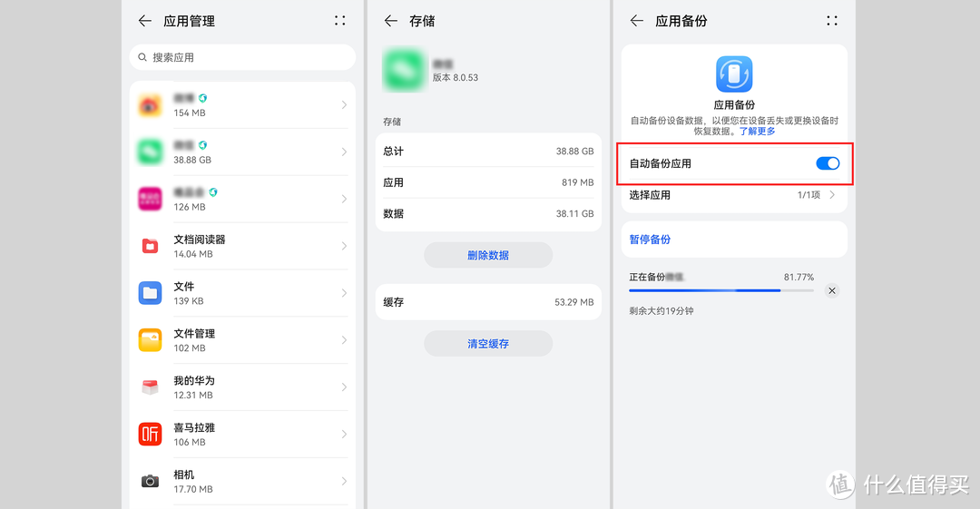The width and height of the screenshot is (980, 509).
Task: Tap the 喜马拉雅 app icon
Action: (x=151, y=435)
